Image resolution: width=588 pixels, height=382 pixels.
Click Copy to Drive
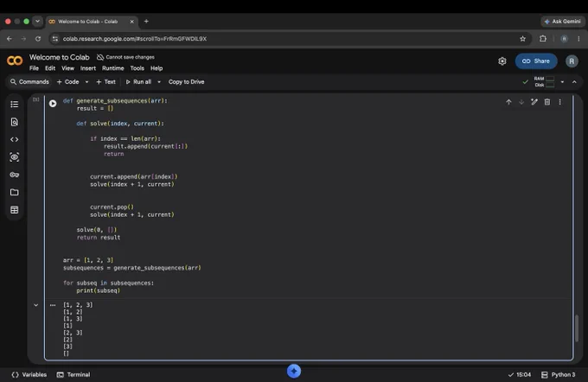[187, 82]
